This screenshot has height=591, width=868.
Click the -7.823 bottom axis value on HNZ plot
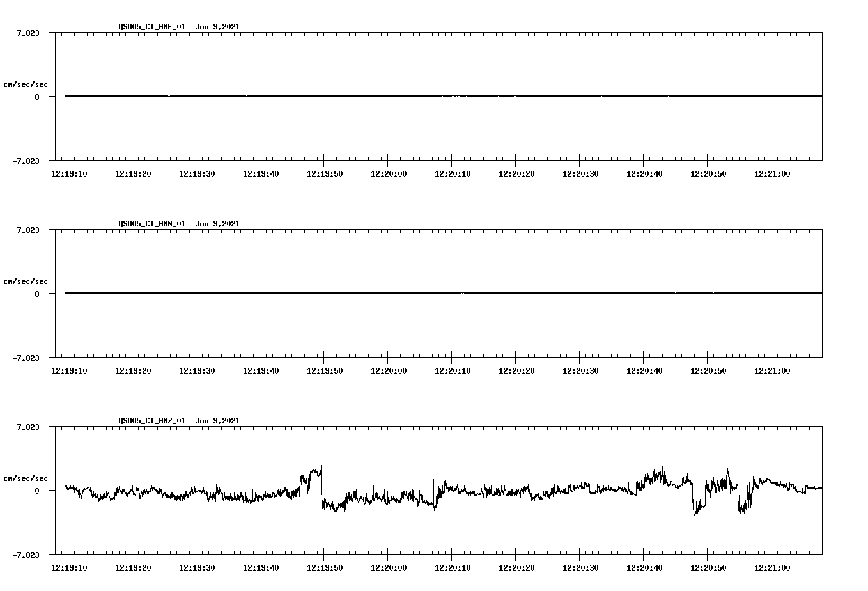[x=26, y=555]
